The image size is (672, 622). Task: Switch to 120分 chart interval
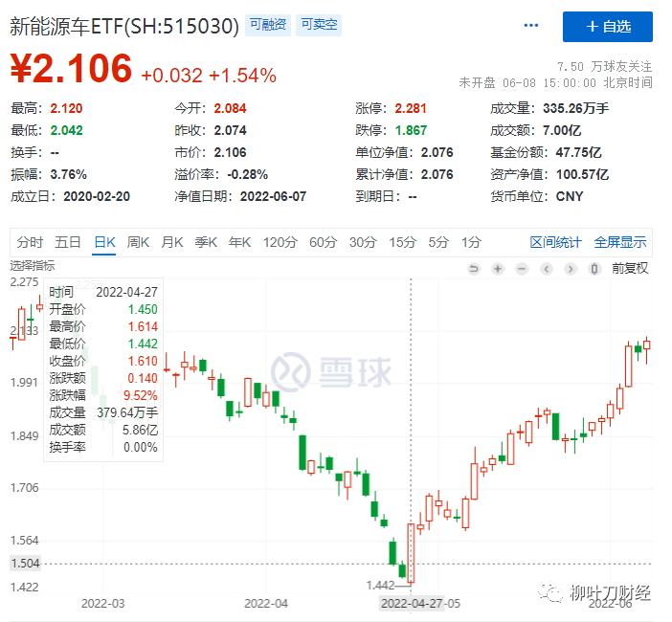point(280,242)
